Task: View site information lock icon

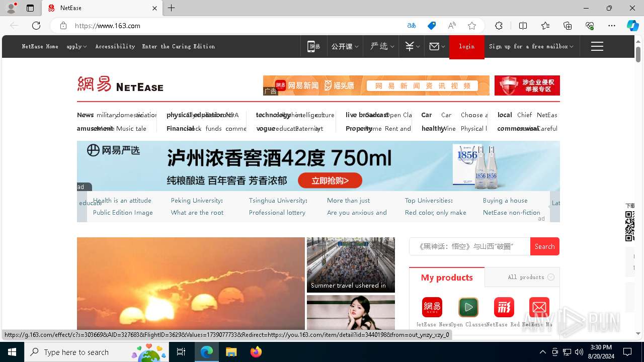Action: [x=63, y=26]
